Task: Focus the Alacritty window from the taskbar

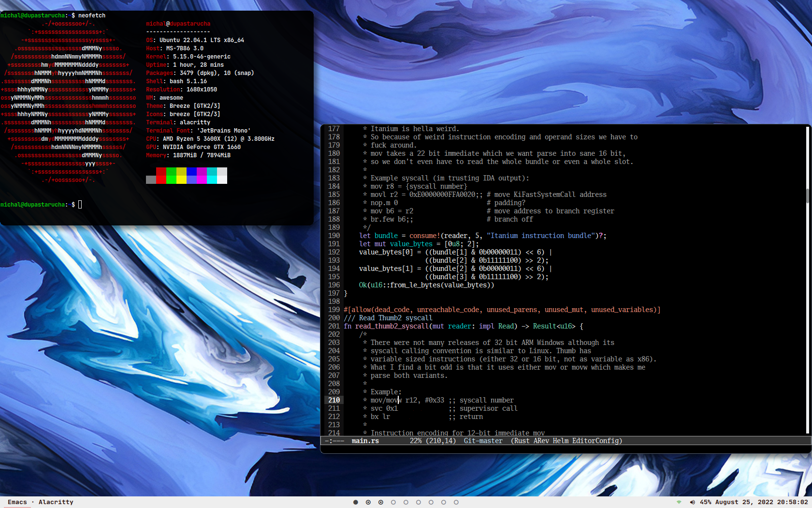Action: pyautogui.click(x=56, y=502)
